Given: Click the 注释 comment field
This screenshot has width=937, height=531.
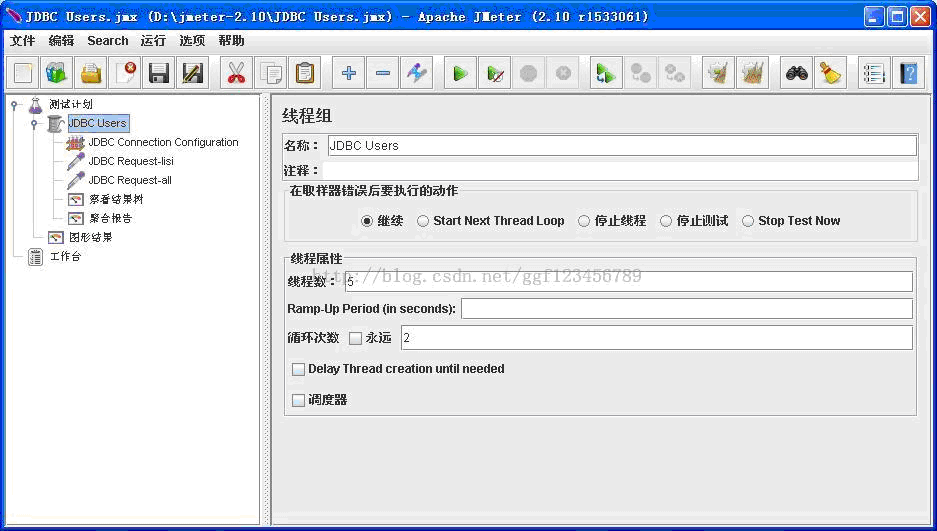Looking at the screenshot, I should (x=620, y=171).
